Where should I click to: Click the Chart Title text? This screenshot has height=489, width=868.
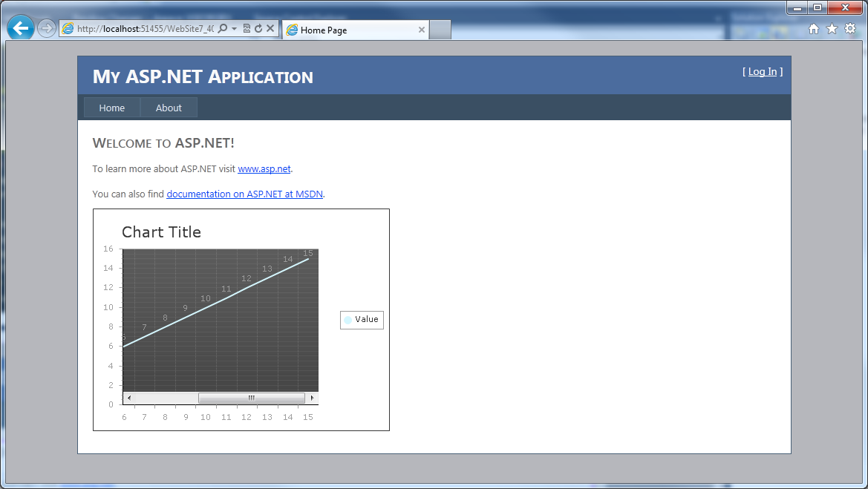click(x=161, y=232)
